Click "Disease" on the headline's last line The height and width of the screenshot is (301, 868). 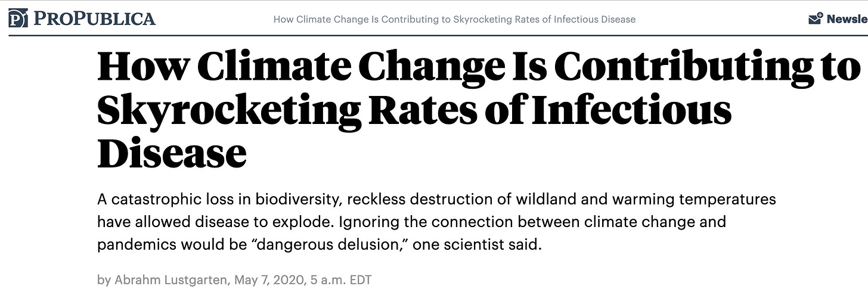point(172,153)
